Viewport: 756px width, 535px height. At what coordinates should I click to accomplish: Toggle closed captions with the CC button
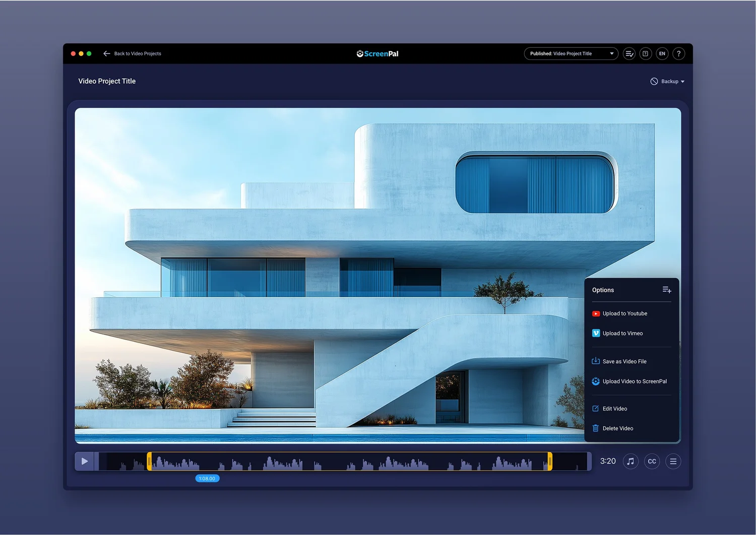point(652,461)
